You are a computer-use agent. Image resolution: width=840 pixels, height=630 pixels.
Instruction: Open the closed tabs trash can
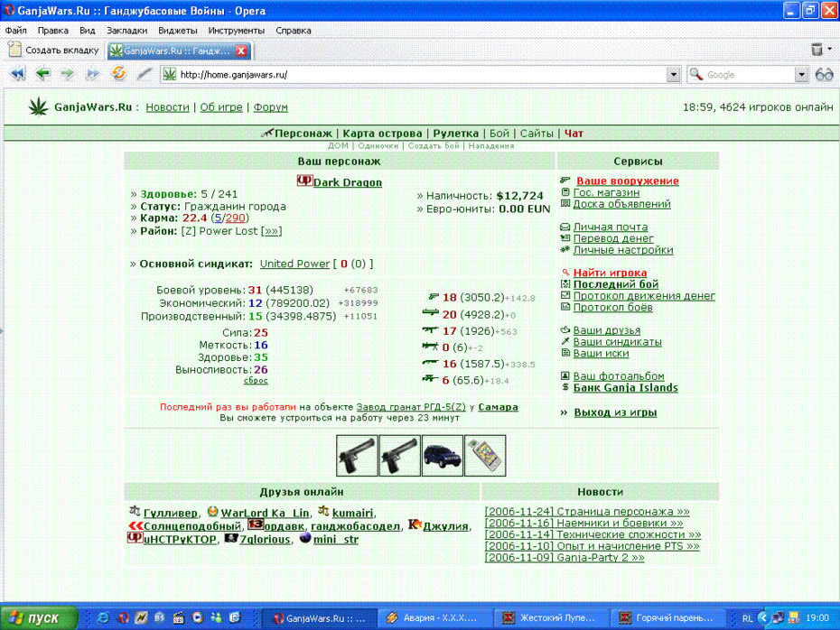(817, 50)
